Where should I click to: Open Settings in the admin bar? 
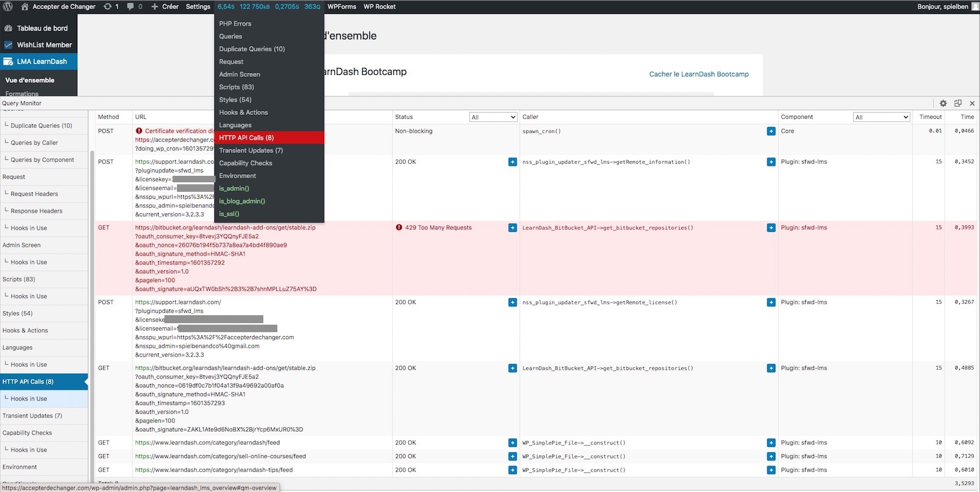coord(198,6)
